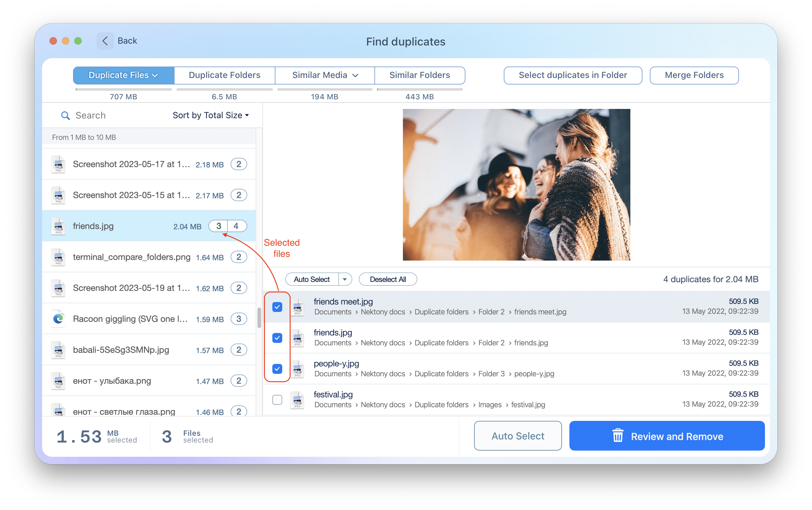Select the Screenshot 2023-05-17 row

[149, 164]
